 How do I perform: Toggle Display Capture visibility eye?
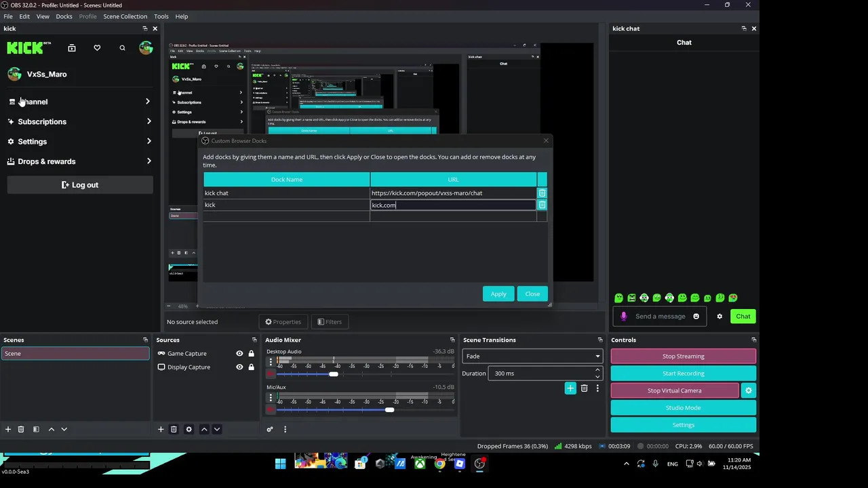pyautogui.click(x=239, y=367)
